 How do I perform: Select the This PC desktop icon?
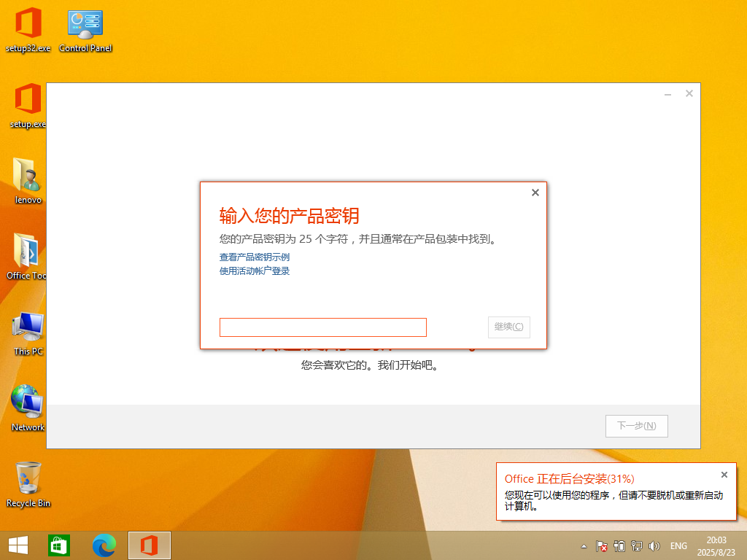click(x=28, y=327)
